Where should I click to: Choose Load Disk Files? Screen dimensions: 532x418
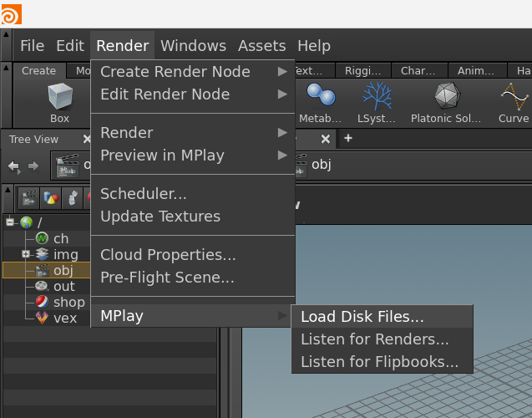pyautogui.click(x=382, y=317)
